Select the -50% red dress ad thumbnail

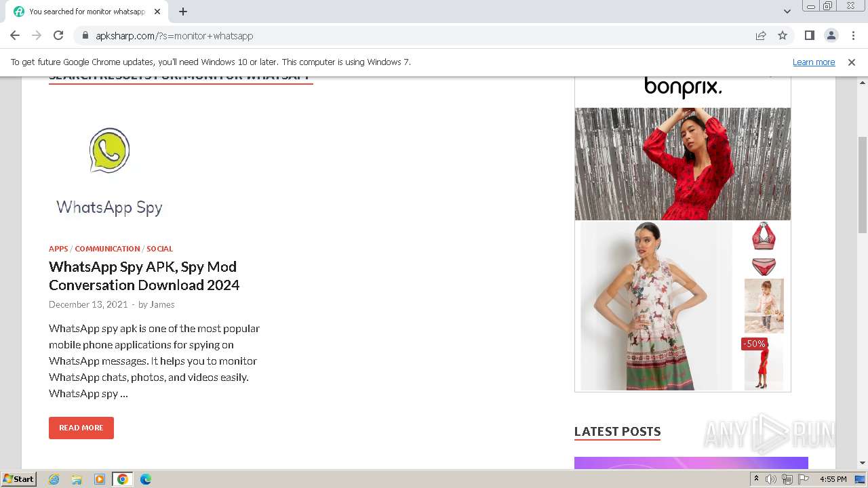(x=764, y=363)
